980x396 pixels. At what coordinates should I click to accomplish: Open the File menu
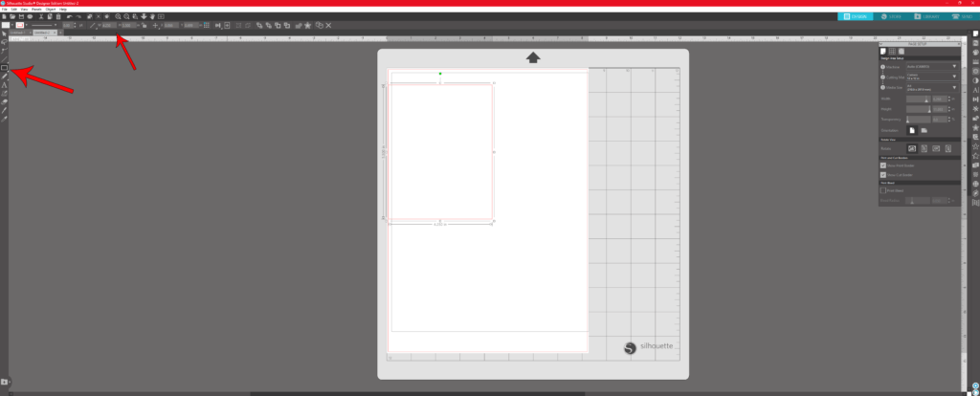click(5, 9)
